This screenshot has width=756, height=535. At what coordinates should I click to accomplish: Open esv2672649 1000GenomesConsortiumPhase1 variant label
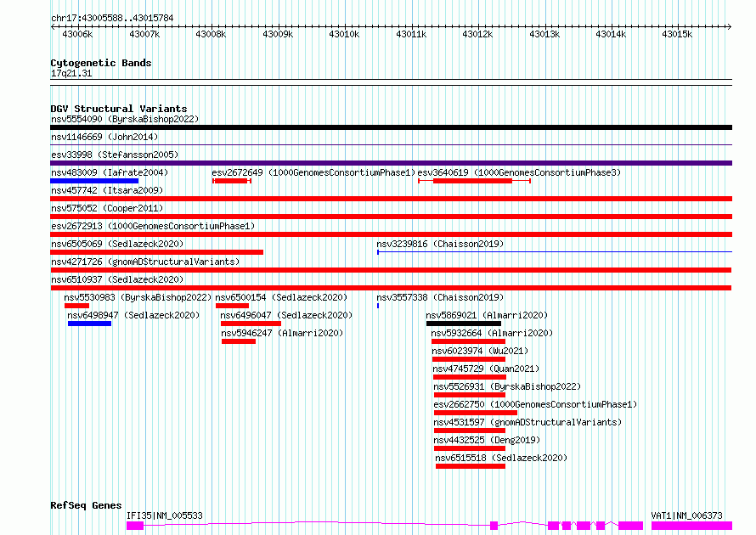(313, 172)
